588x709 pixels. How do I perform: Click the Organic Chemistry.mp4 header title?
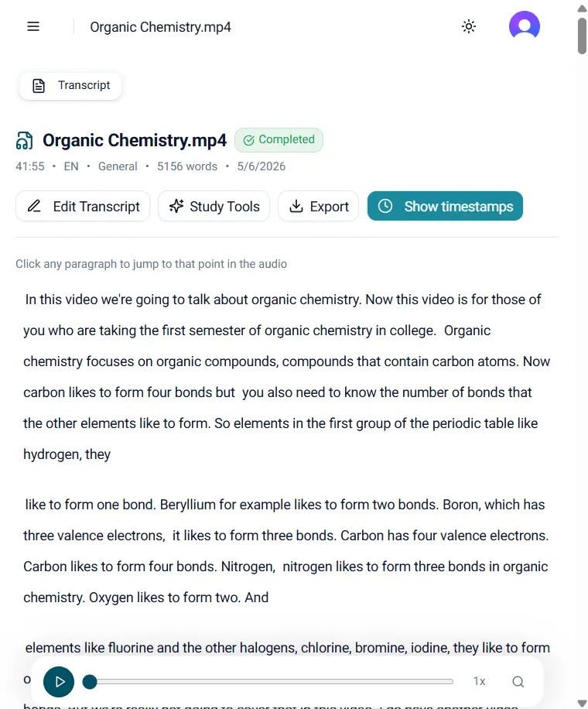(x=160, y=27)
